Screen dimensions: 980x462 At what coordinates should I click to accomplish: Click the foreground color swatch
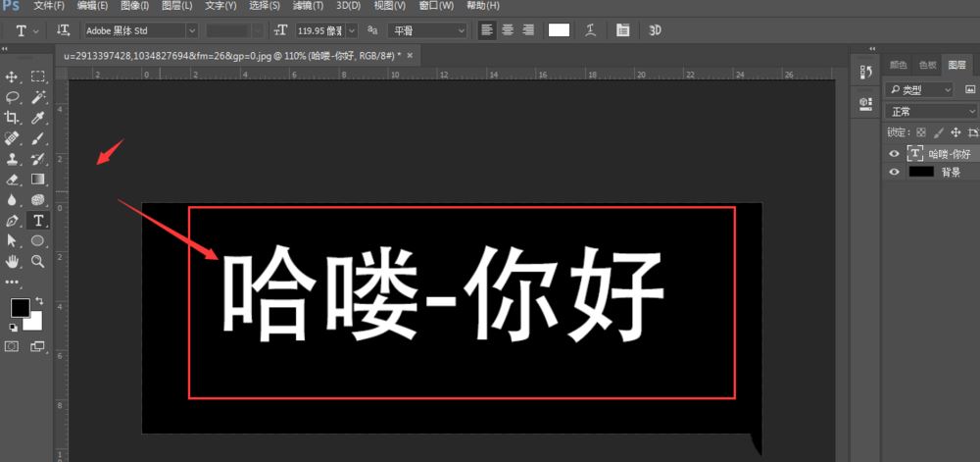coord(20,308)
